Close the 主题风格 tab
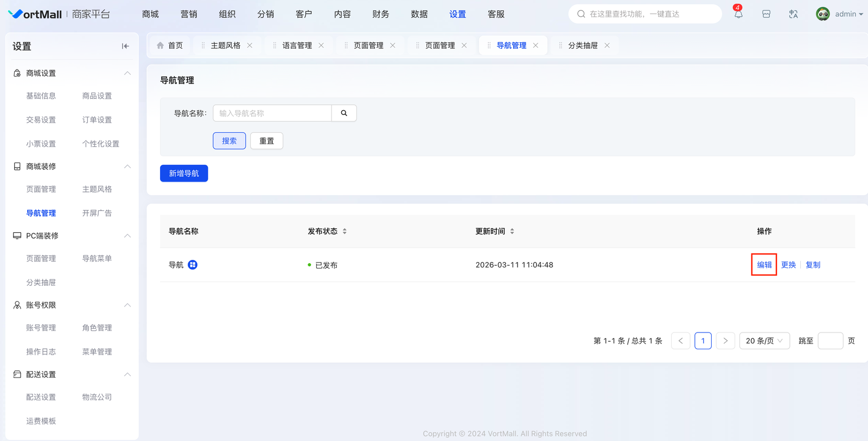 (250, 46)
